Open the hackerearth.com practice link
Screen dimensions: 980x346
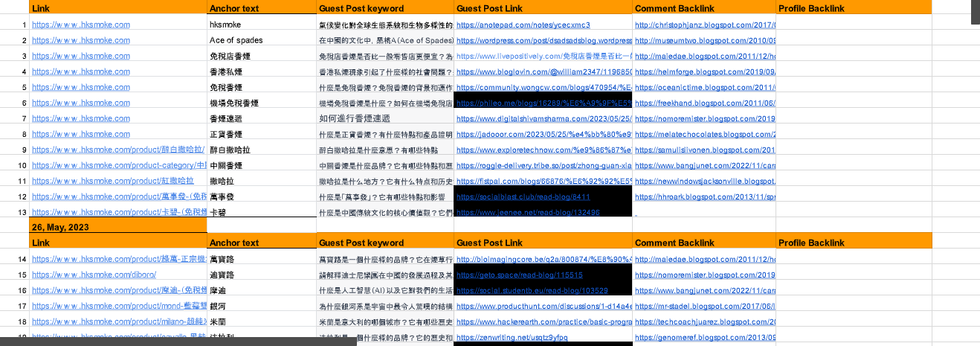tap(544, 321)
